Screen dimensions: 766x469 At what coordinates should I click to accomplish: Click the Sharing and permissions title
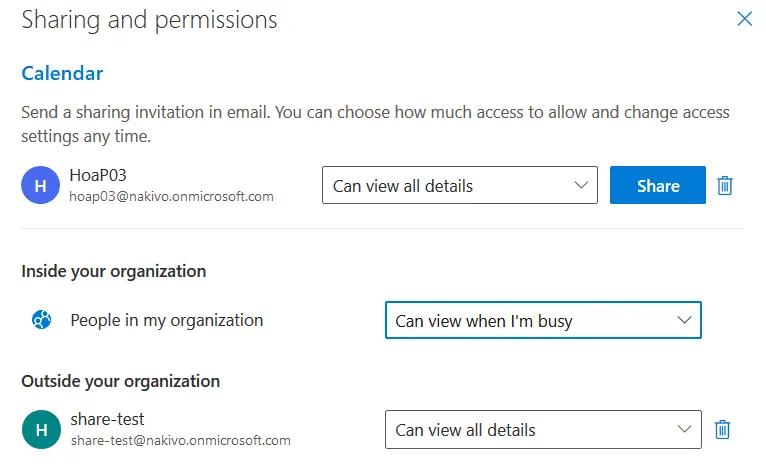point(149,20)
